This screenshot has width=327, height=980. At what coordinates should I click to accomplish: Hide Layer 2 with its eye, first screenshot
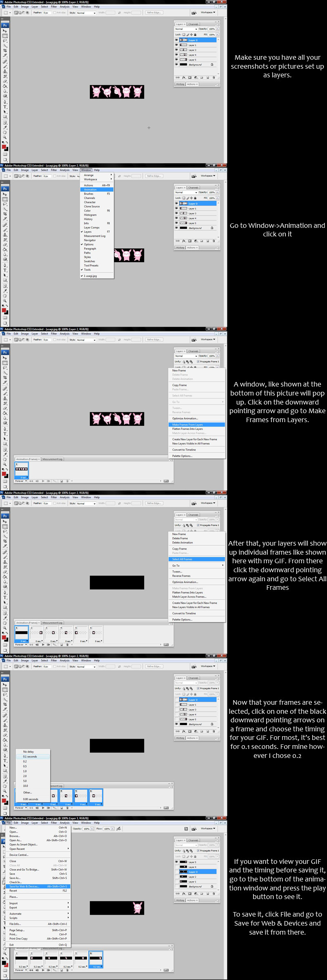click(x=177, y=40)
